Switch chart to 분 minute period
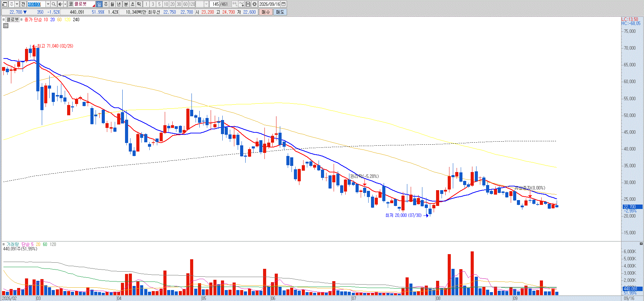This screenshot has height=301, width=644. tap(126, 4)
